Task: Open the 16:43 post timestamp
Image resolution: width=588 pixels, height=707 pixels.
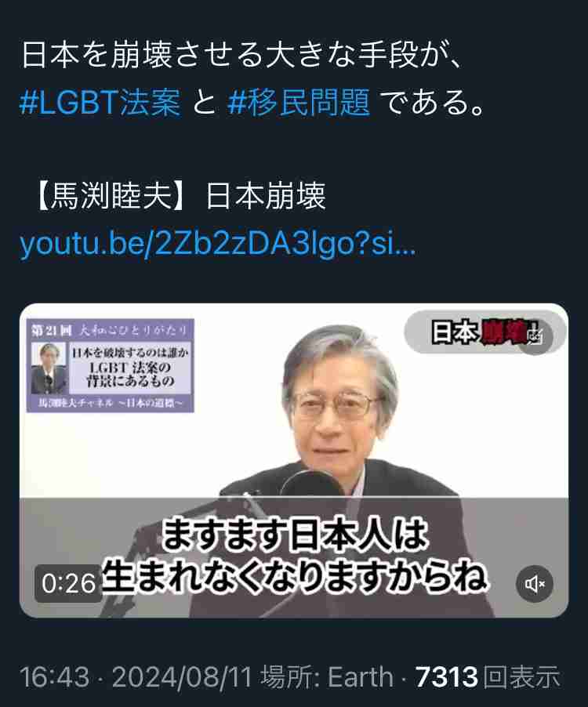Action: pyautogui.click(x=54, y=676)
